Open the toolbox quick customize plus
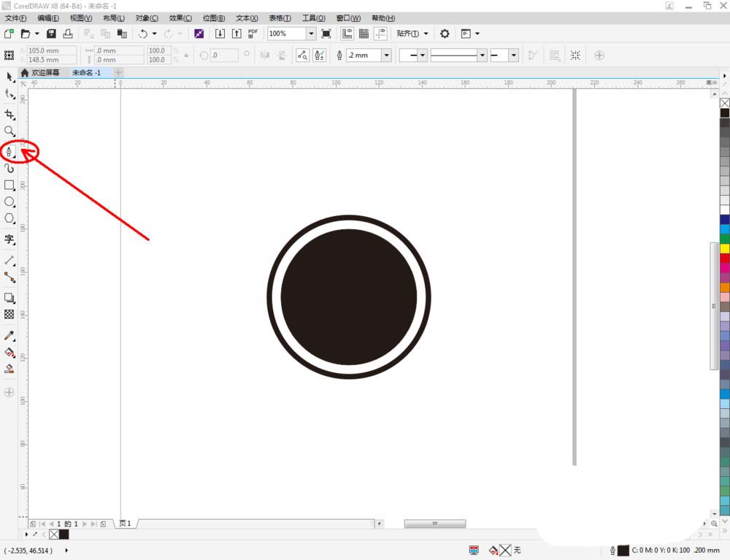Screen dimensions: 730x560 (x=9, y=392)
